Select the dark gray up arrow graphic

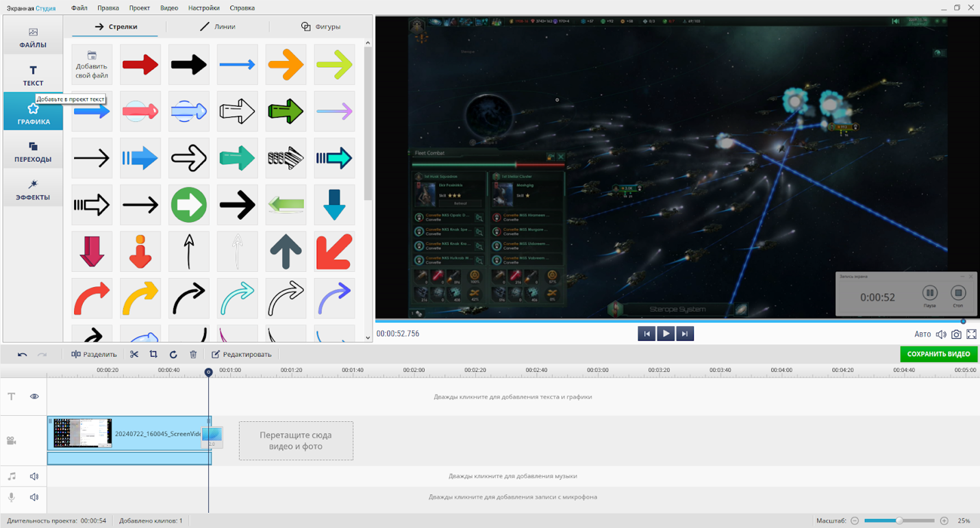click(x=286, y=251)
